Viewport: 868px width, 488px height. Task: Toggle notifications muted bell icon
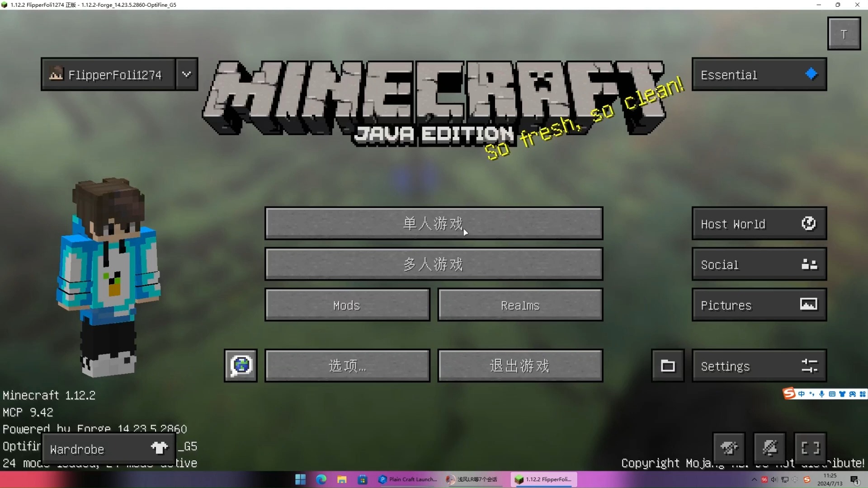[x=769, y=448]
